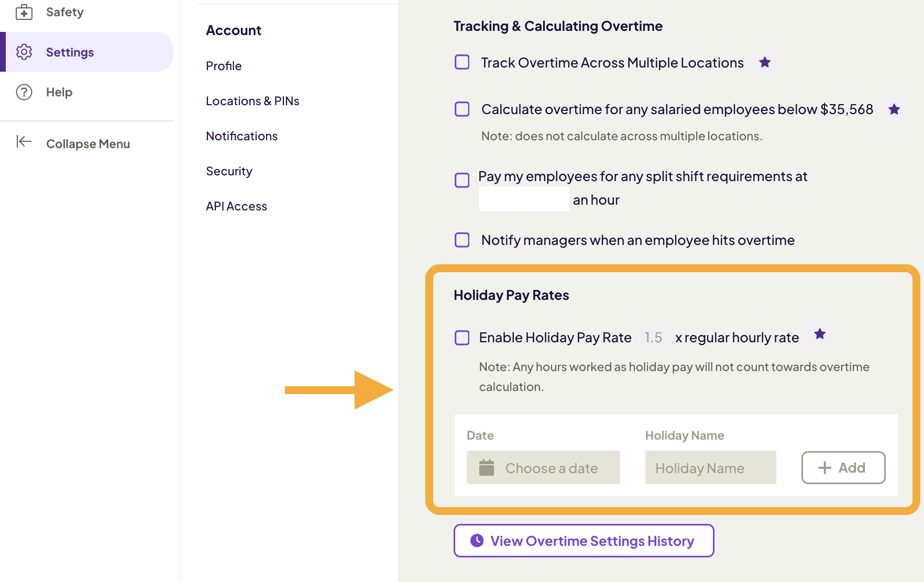Check the salaried employees overtime calculation box

coord(462,109)
